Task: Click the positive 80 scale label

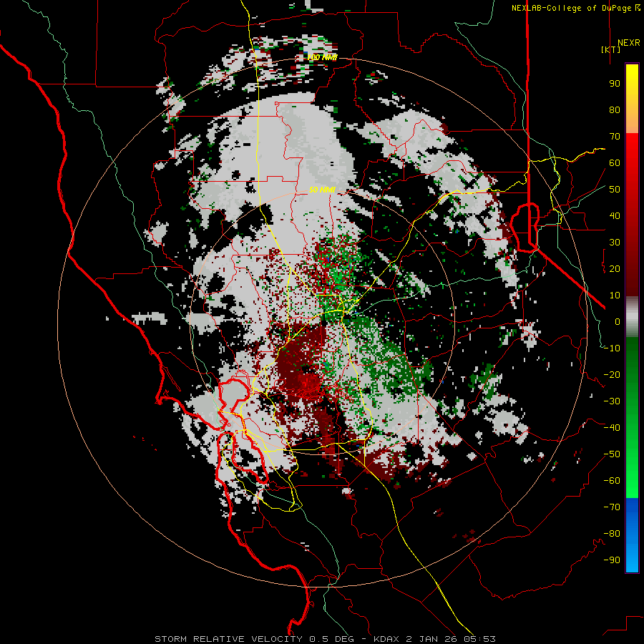Action: coord(615,110)
